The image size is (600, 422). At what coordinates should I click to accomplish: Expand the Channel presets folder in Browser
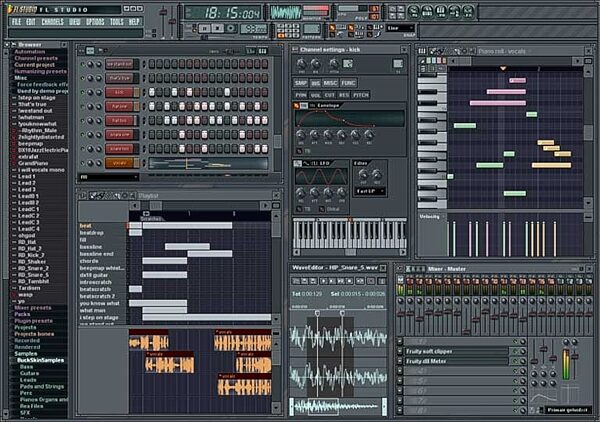(x=36, y=58)
